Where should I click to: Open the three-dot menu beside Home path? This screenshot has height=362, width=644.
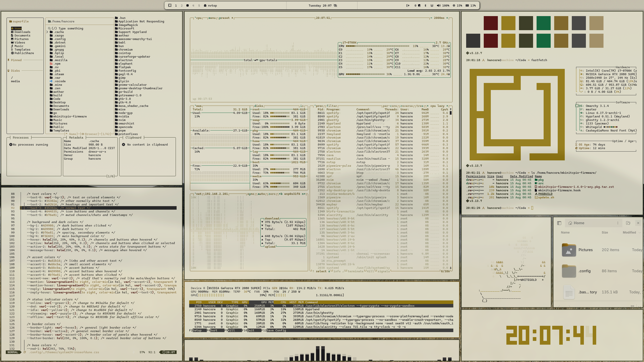[618, 223]
